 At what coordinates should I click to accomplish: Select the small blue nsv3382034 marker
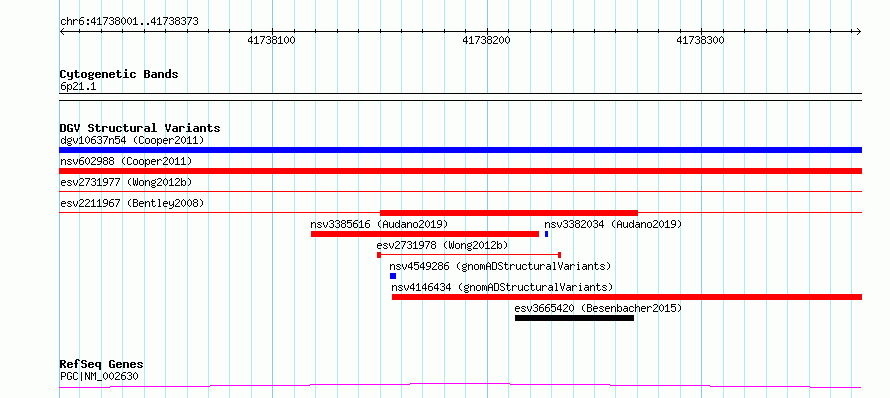[547, 234]
